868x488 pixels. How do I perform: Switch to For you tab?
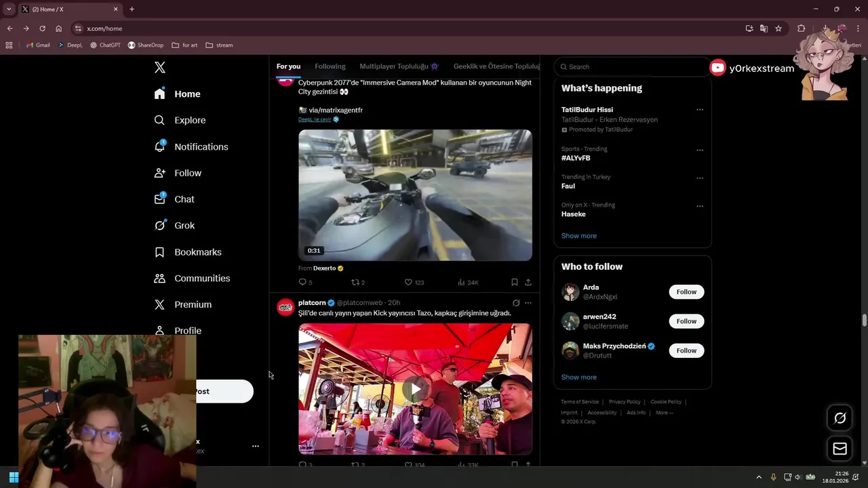pyautogui.click(x=288, y=66)
